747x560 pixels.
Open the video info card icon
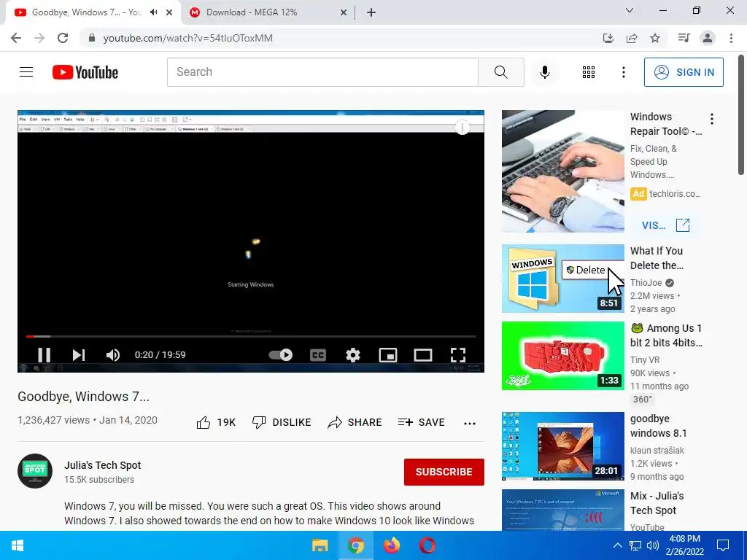[462, 128]
